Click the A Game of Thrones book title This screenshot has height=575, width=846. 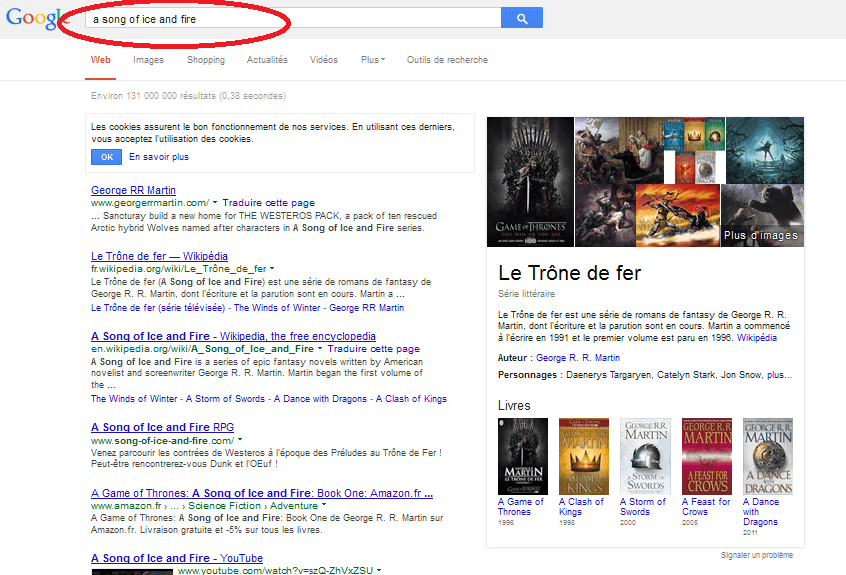[x=521, y=507]
